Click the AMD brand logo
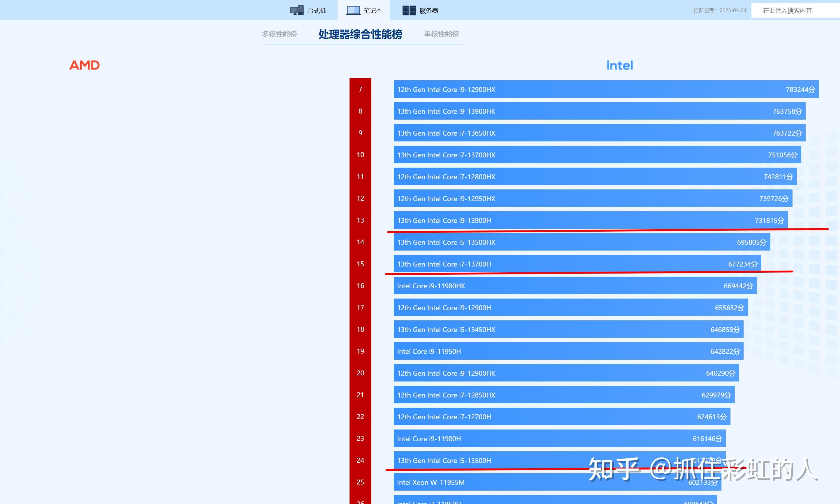The image size is (840, 504). click(84, 65)
